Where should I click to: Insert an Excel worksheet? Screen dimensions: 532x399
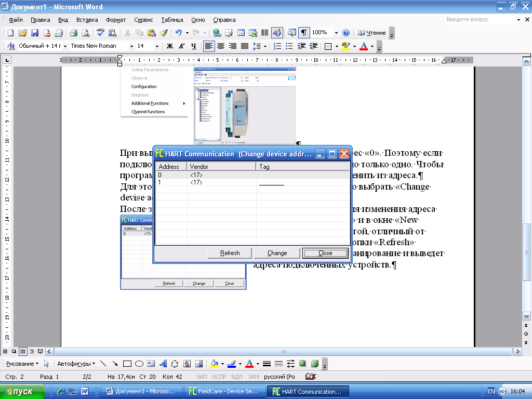coord(253,33)
